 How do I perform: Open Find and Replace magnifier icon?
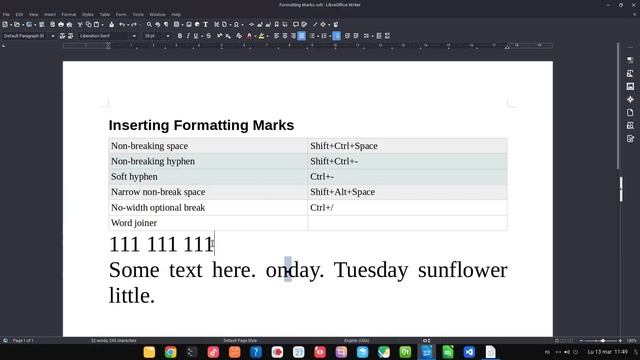click(x=149, y=24)
